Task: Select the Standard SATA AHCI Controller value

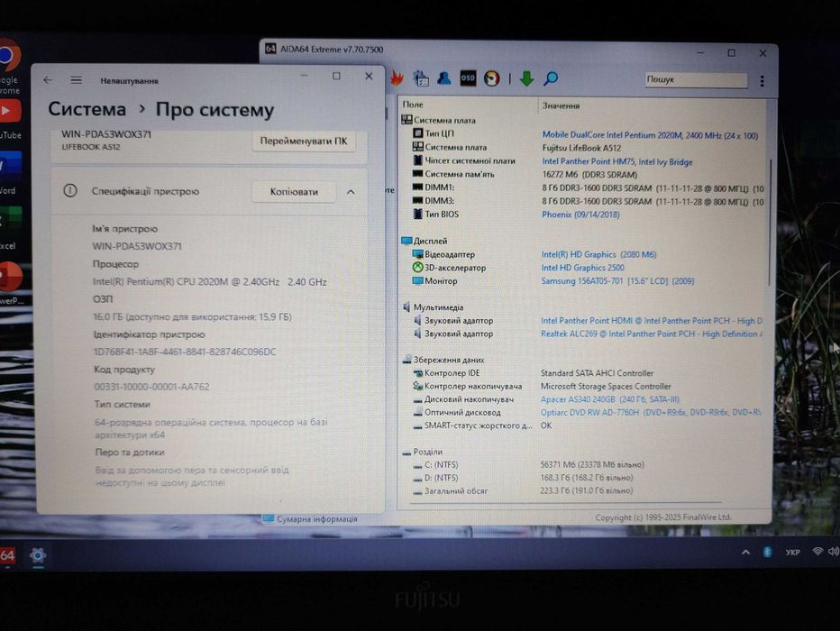Action: click(597, 373)
